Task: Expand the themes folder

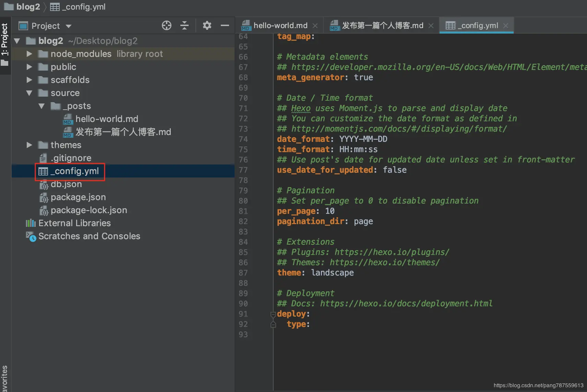Action: point(29,145)
